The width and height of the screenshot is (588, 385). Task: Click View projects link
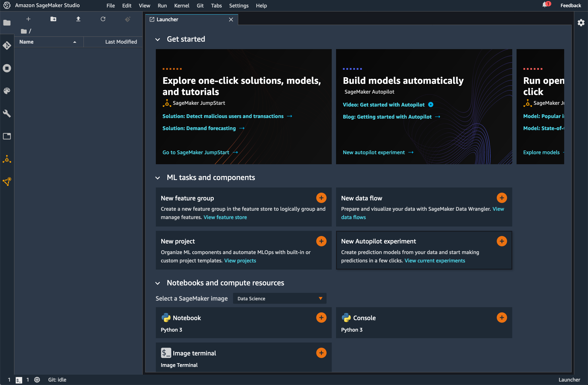tap(240, 261)
